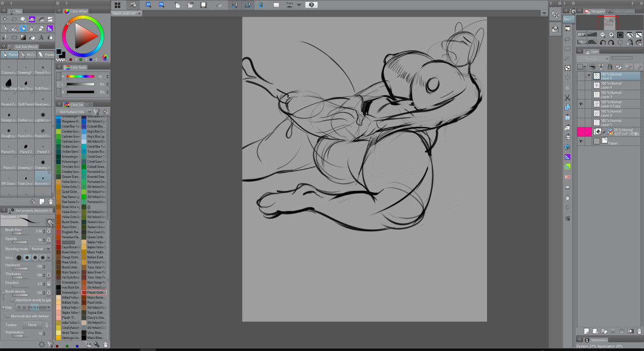This screenshot has width=644, height=351.
Task: Click the scissors cut icon
Action: point(568,97)
